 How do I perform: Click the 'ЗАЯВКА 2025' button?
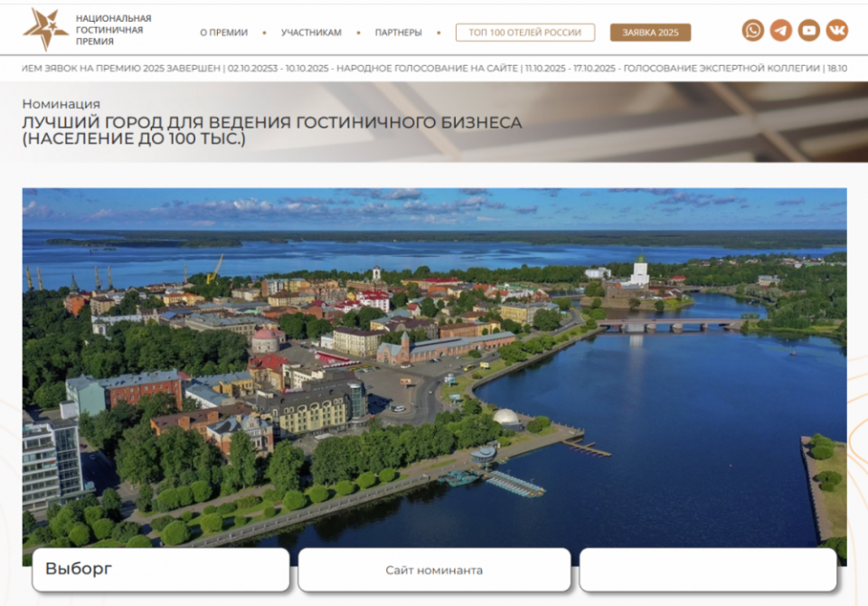[650, 33]
